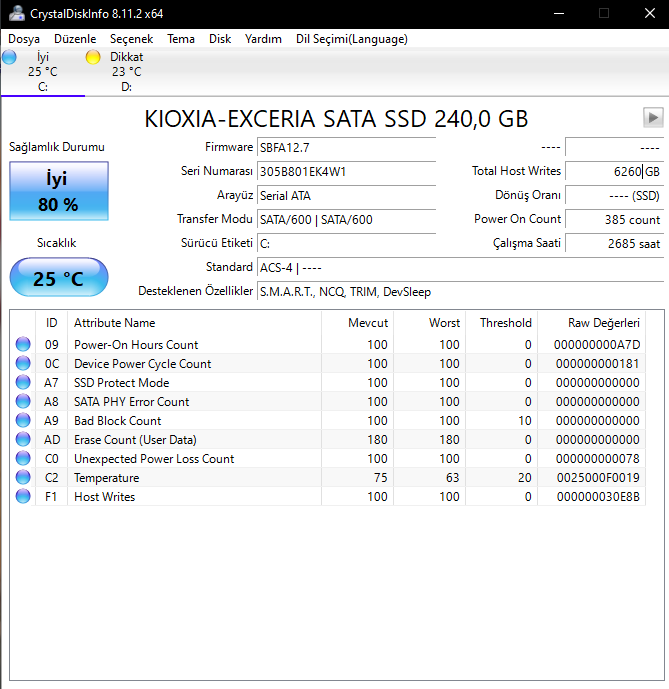
Task: Open the Disk menu
Action: click(220, 39)
